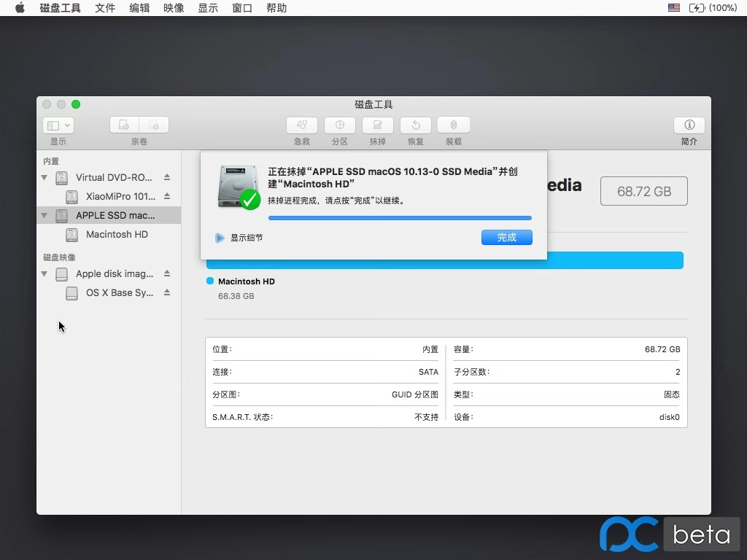747x560 pixels.
Task: Click the Restore (恢复) toolbar icon
Action: [x=415, y=125]
